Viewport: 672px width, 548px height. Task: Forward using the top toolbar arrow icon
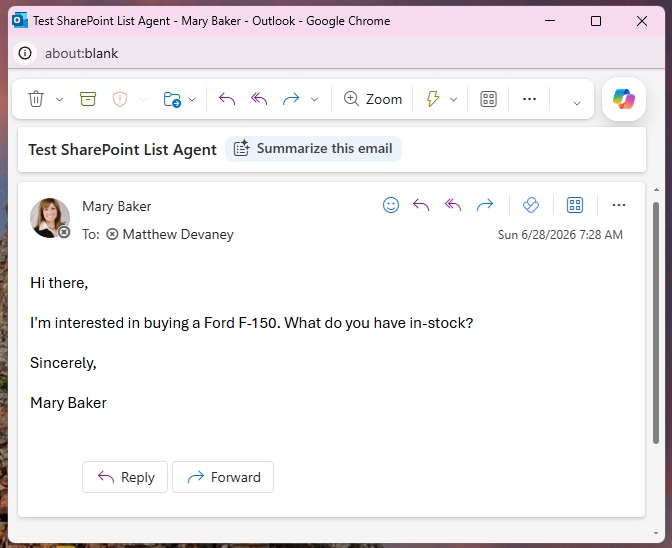coord(291,99)
